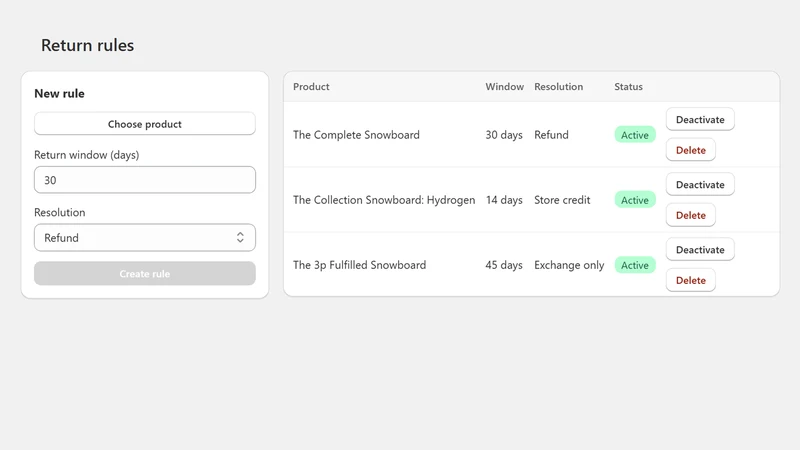Screen dimensions: 800x450
Task: Select the Status column header
Action: (x=628, y=87)
